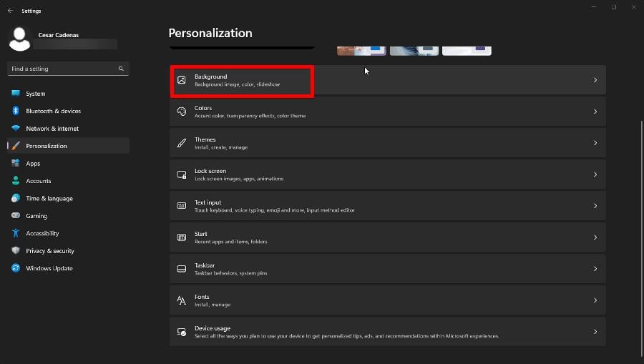Click the Fonts icon
This screenshot has width=644, height=364.
182,300
